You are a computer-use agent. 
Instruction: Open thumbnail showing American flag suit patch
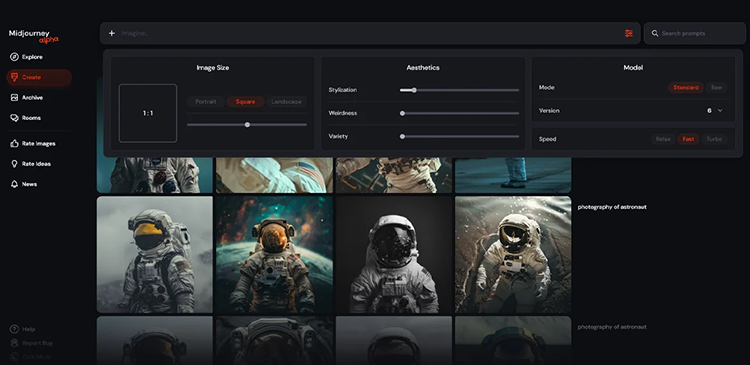[x=274, y=175]
